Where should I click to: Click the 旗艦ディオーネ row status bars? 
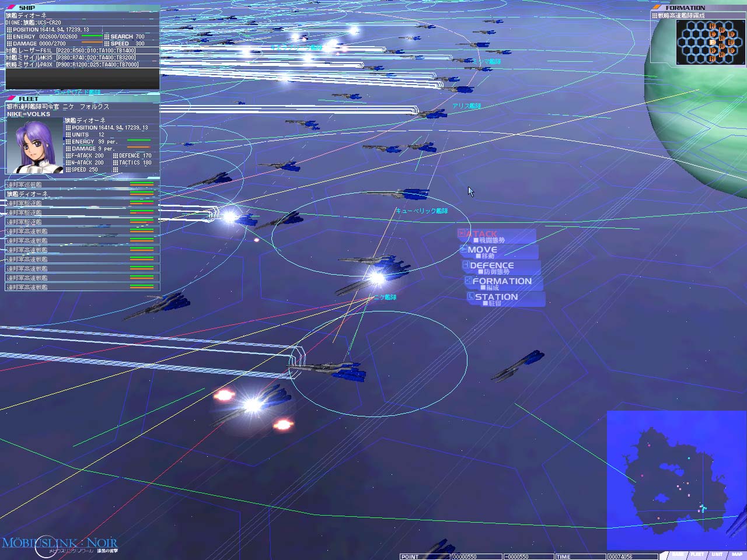coord(142,194)
